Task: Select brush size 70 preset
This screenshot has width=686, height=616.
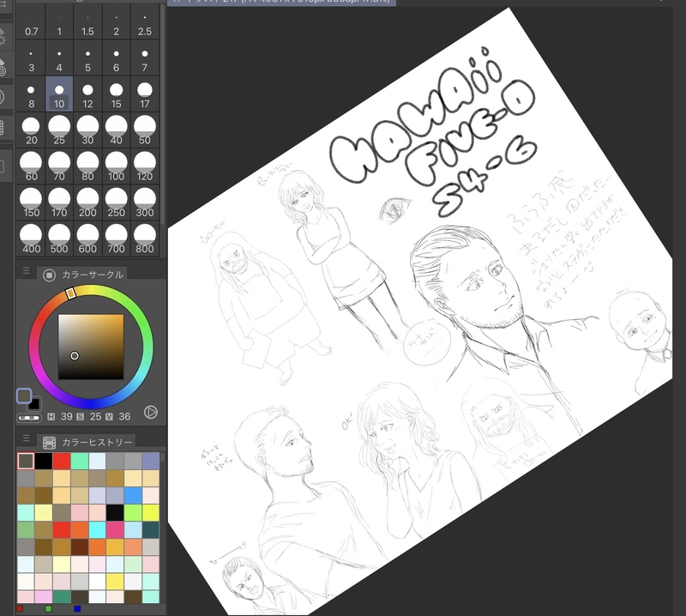Action: [59, 167]
